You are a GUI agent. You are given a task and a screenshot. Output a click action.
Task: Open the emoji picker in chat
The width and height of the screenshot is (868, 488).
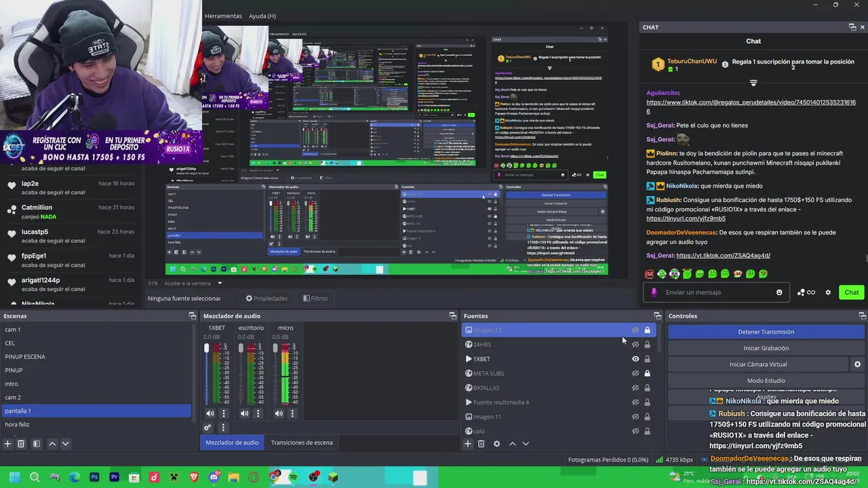779,292
